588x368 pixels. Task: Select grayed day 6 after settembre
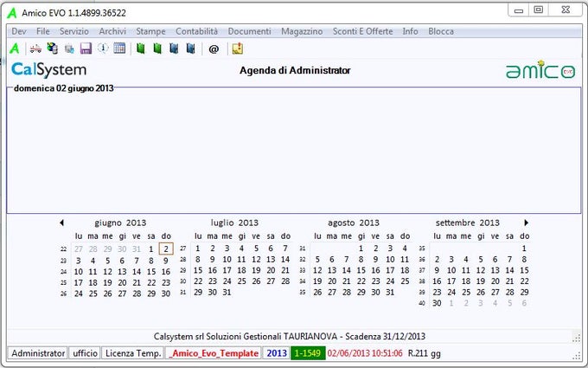524,303
